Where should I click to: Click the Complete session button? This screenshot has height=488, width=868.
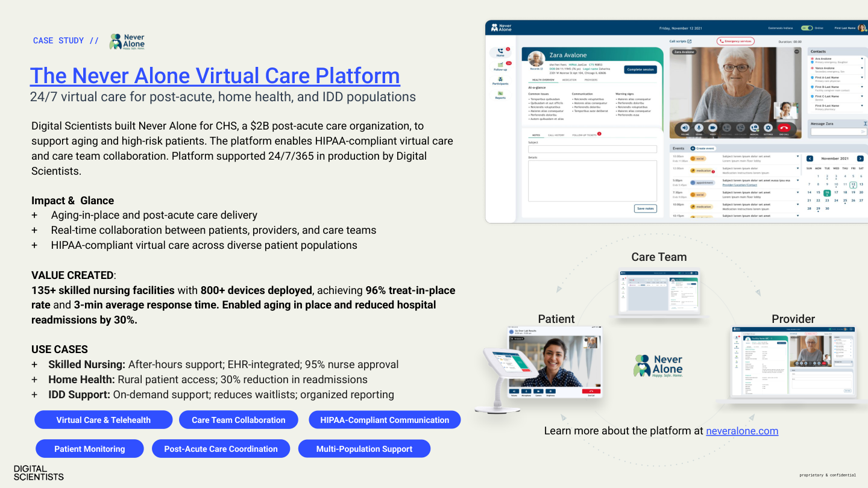[x=640, y=69]
